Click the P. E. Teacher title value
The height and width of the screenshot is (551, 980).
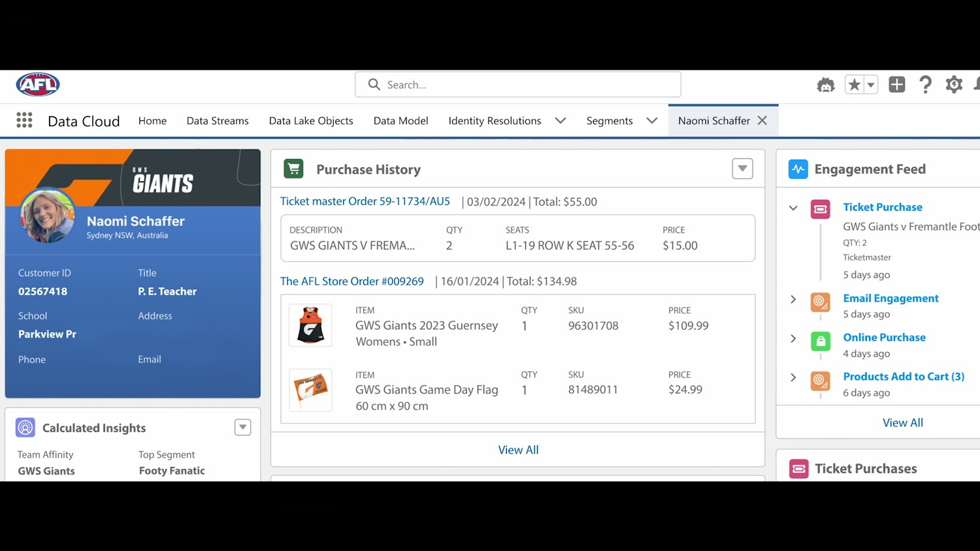pyautogui.click(x=167, y=291)
